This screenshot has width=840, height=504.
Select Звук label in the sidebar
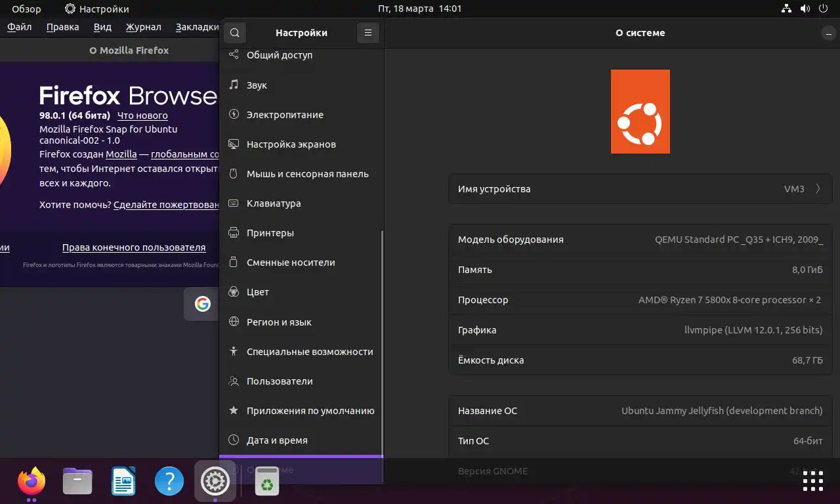[x=257, y=85]
